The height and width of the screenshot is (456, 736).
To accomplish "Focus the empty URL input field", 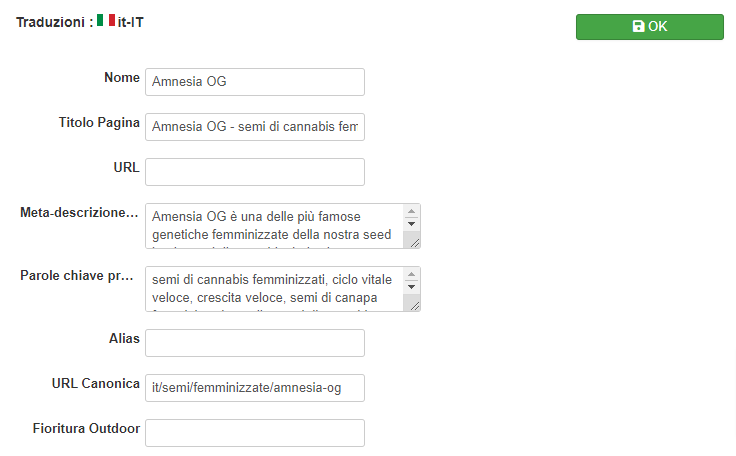I will [255, 172].
